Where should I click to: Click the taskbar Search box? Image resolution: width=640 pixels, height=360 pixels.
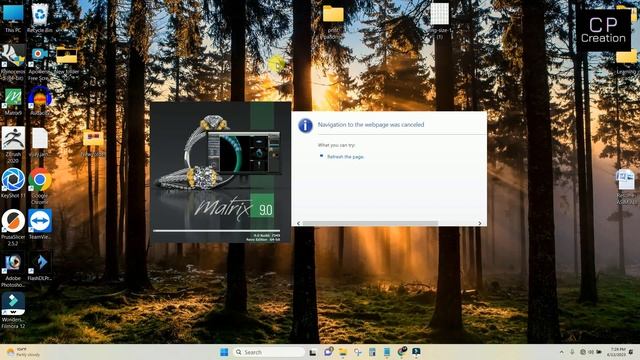(269, 352)
